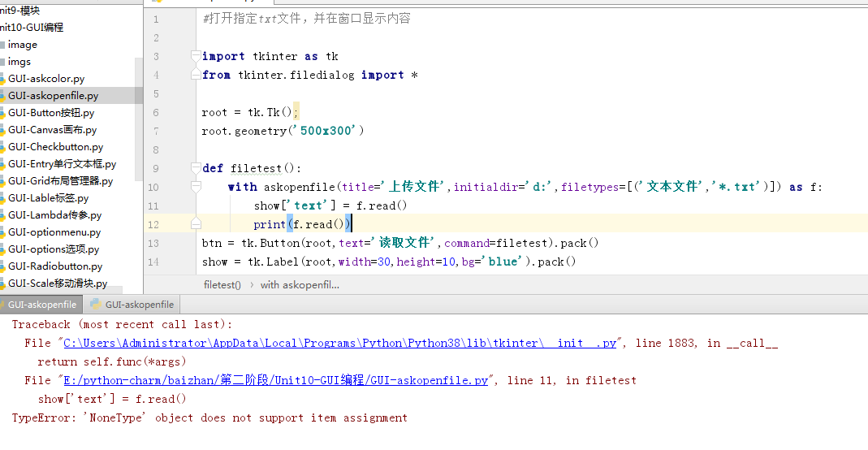Viewport: 868px width, 450px height.
Task: Click 'with askopenfil...' breadcrumb
Action: 300,285
